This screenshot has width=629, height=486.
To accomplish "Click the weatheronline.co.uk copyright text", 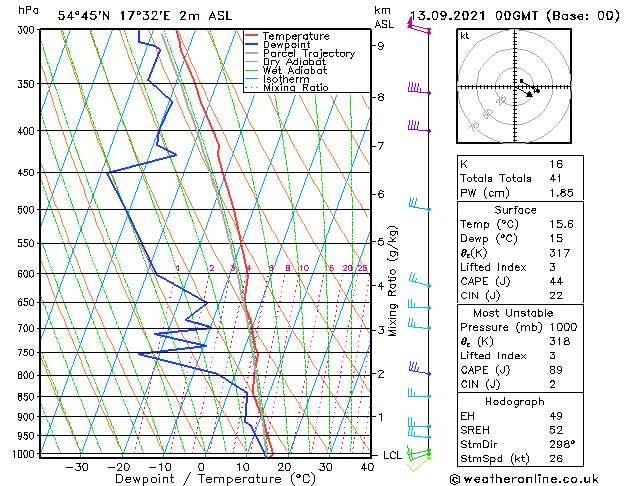I will [524, 479].
